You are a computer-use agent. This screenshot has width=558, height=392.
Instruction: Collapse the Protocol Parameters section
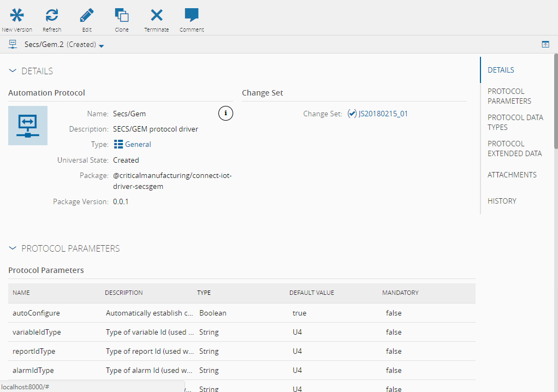(13, 248)
